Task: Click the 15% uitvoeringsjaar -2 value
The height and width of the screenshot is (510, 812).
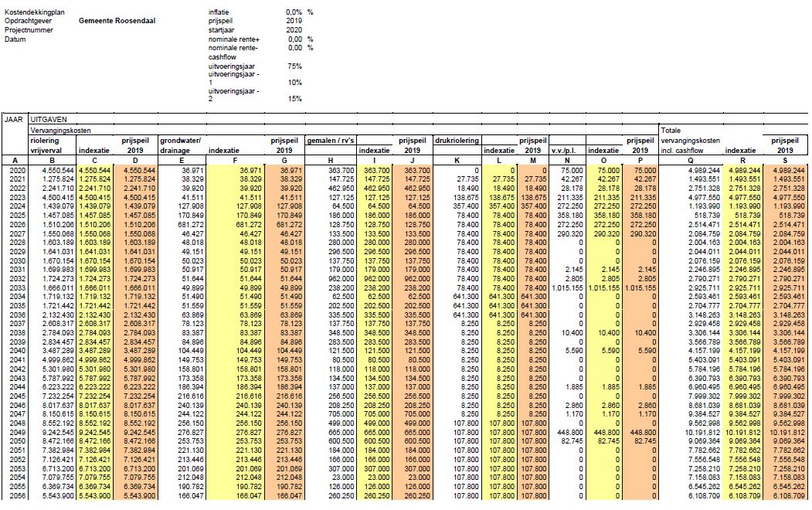Action: coord(294,99)
